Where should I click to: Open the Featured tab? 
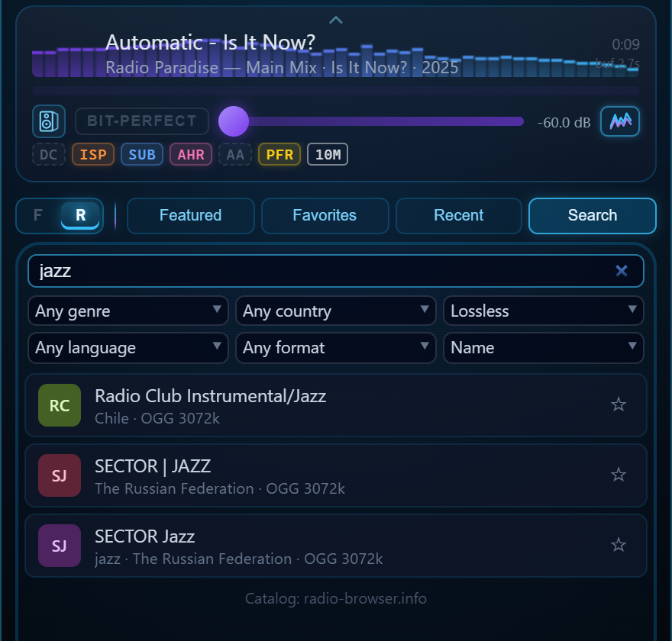191,215
